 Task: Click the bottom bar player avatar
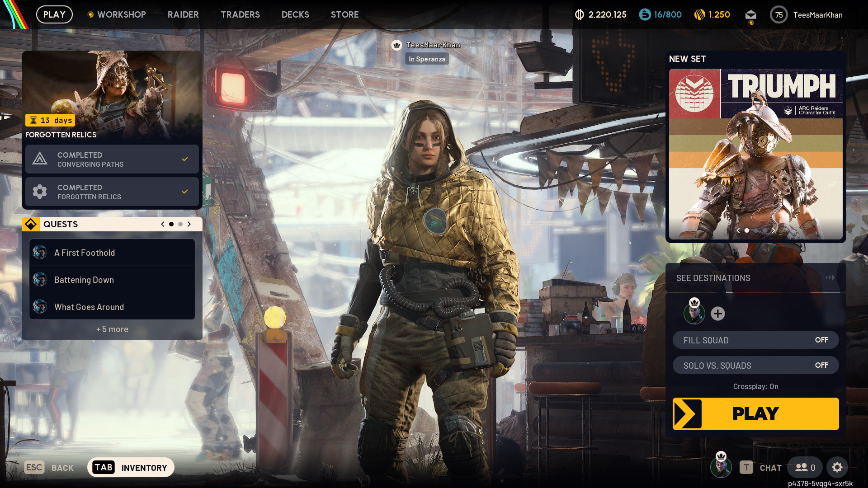pyautogui.click(x=721, y=467)
